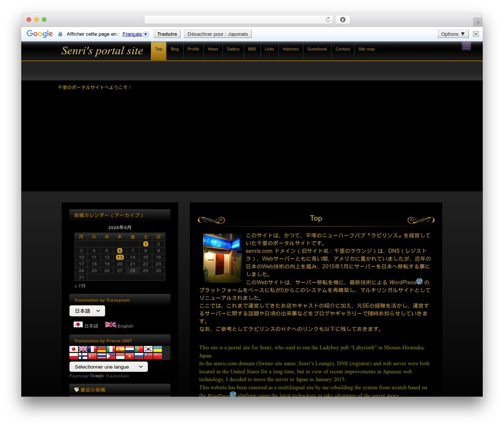Go to the BBS tab
504x427 pixels.
point(252,50)
